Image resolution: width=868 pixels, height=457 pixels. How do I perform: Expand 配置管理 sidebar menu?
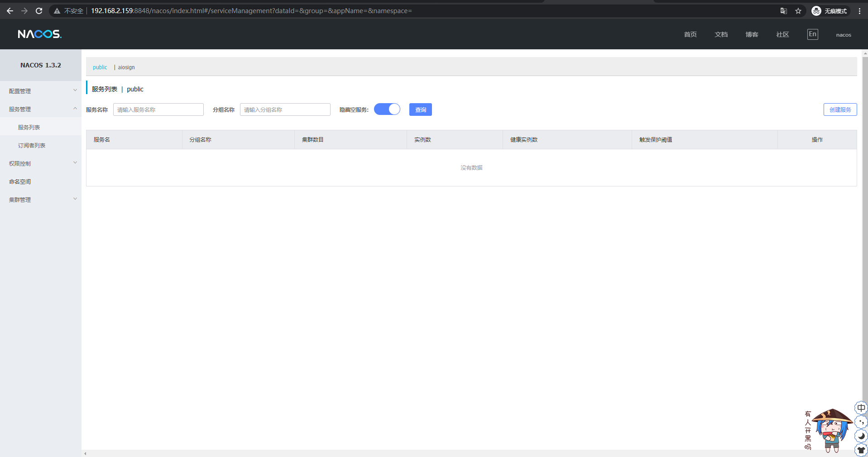coord(41,91)
